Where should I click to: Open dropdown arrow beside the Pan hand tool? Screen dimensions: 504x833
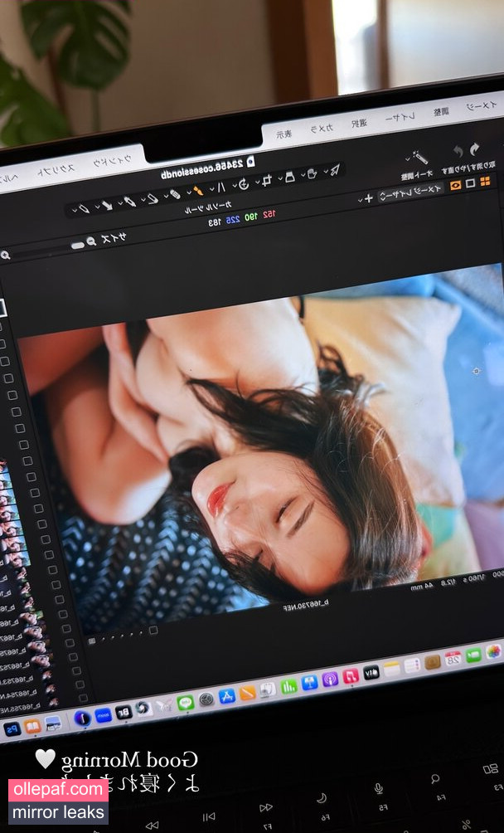point(303,175)
